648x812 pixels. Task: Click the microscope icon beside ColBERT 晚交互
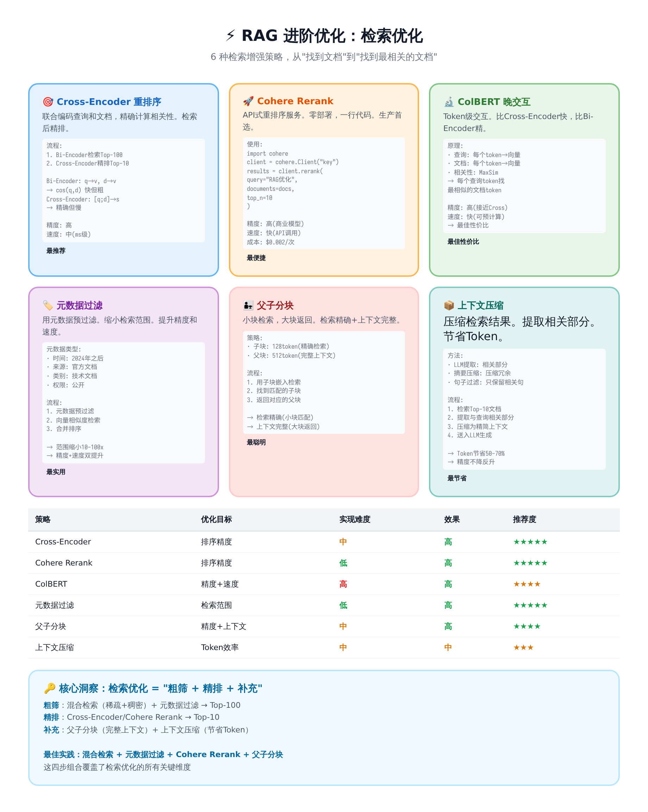pos(449,102)
